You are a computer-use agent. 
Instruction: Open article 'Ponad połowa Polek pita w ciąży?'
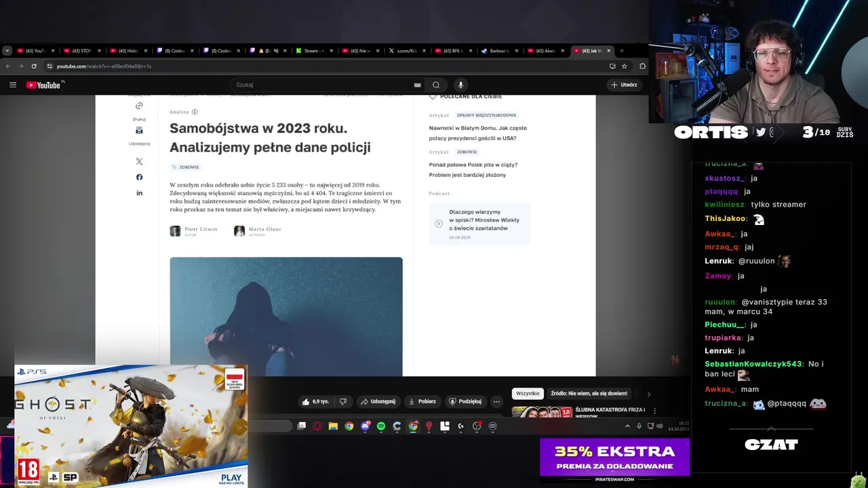(473, 169)
